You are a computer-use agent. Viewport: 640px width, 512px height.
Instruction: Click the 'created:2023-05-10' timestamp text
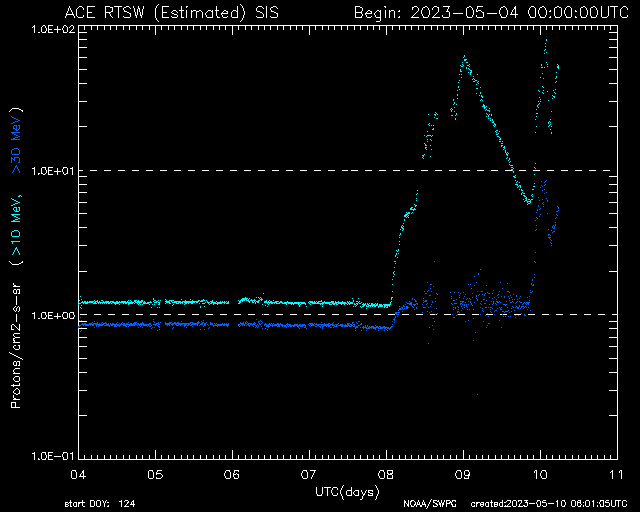[x=549, y=504]
